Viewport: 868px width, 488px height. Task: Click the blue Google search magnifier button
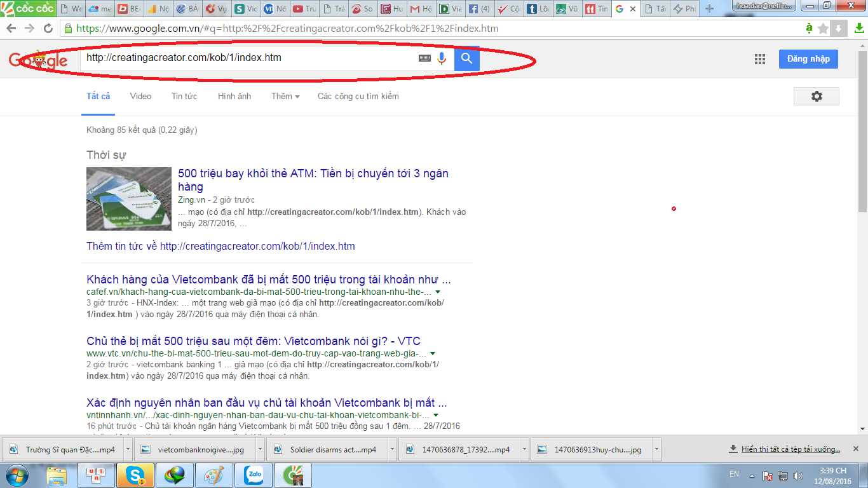point(466,58)
